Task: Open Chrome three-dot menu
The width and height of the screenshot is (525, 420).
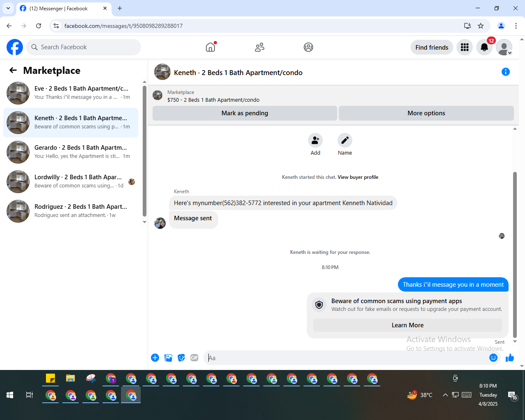Action: (516, 26)
